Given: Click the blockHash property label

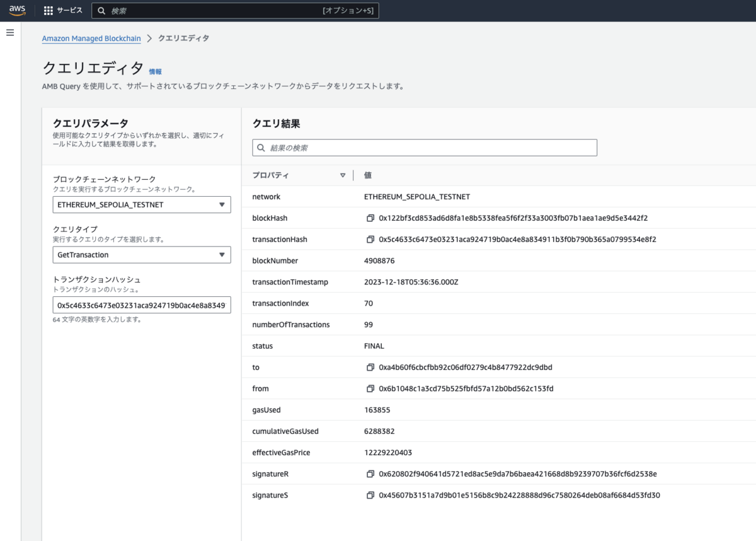Looking at the screenshot, I should coord(270,218).
